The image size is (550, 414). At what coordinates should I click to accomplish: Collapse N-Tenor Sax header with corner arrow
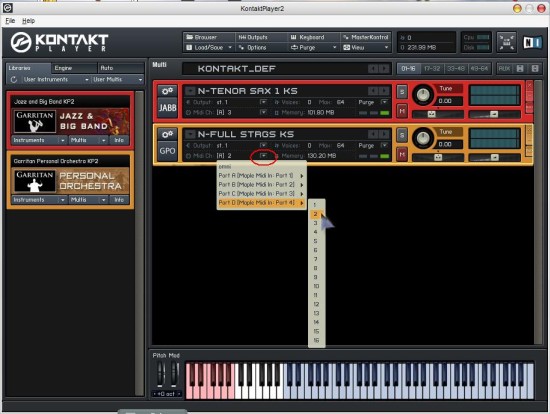(x=190, y=91)
